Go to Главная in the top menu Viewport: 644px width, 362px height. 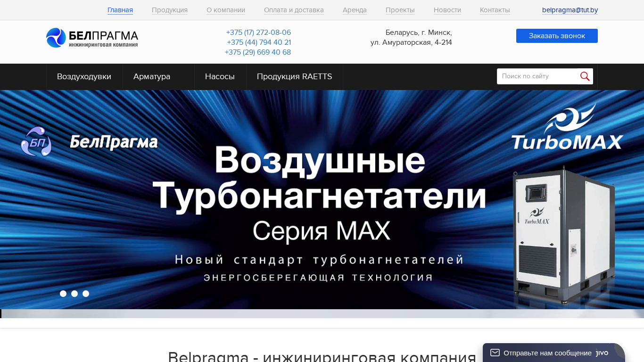120,10
